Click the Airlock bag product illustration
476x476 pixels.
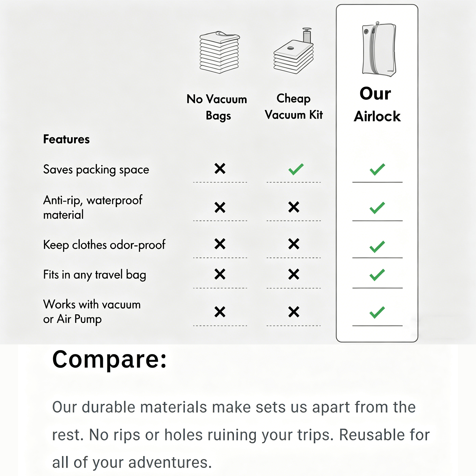point(379,49)
